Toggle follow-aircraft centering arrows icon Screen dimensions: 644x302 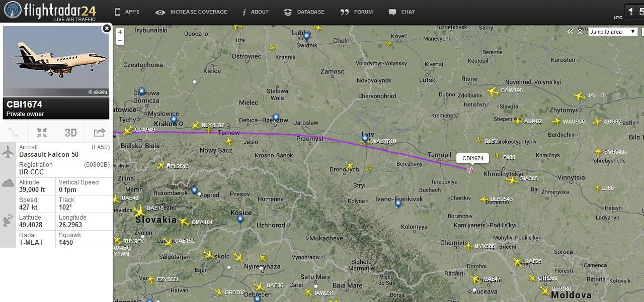[x=42, y=133]
